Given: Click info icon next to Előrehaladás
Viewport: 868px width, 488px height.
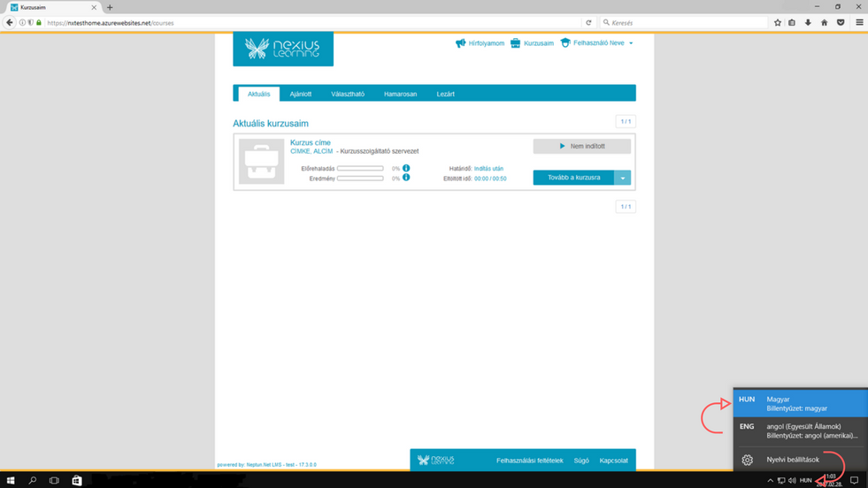Looking at the screenshot, I should 406,168.
